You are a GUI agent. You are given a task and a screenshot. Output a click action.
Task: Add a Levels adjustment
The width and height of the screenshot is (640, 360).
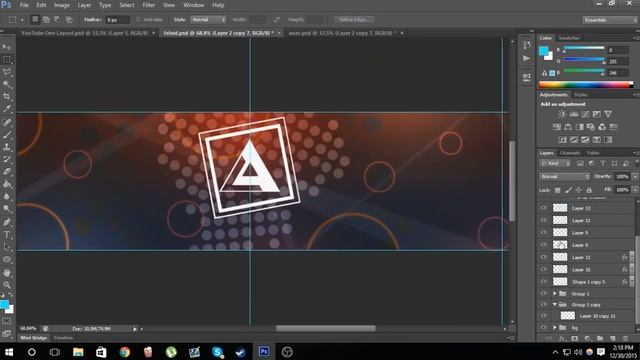pos(573,114)
